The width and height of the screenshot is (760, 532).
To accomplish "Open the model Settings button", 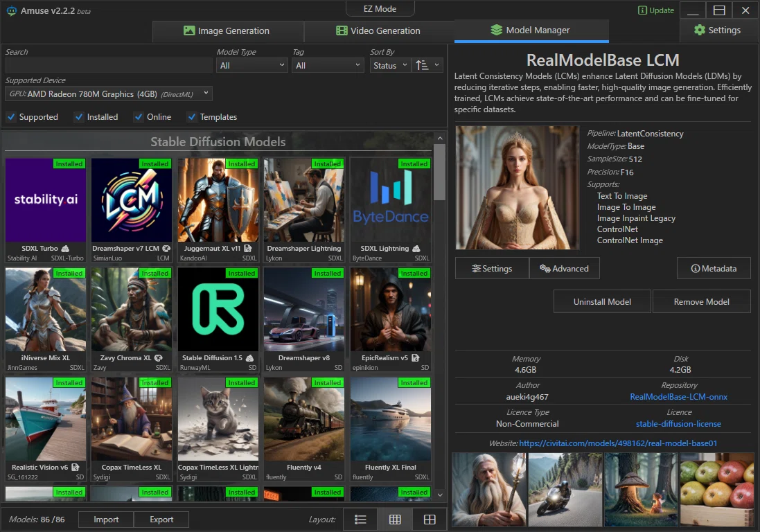I will [492, 268].
